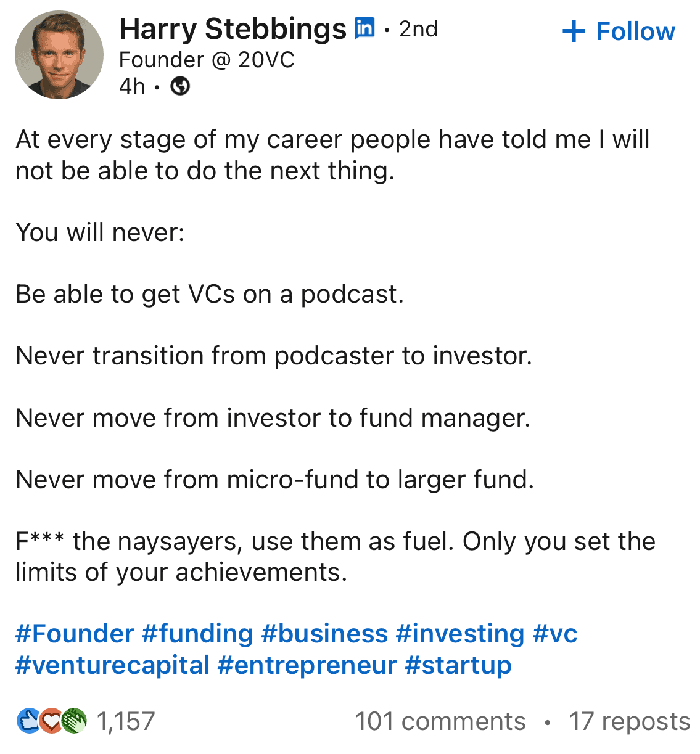Open the #venturecapital hashtag
This screenshot has width=700, height=754.
point(112,665)
